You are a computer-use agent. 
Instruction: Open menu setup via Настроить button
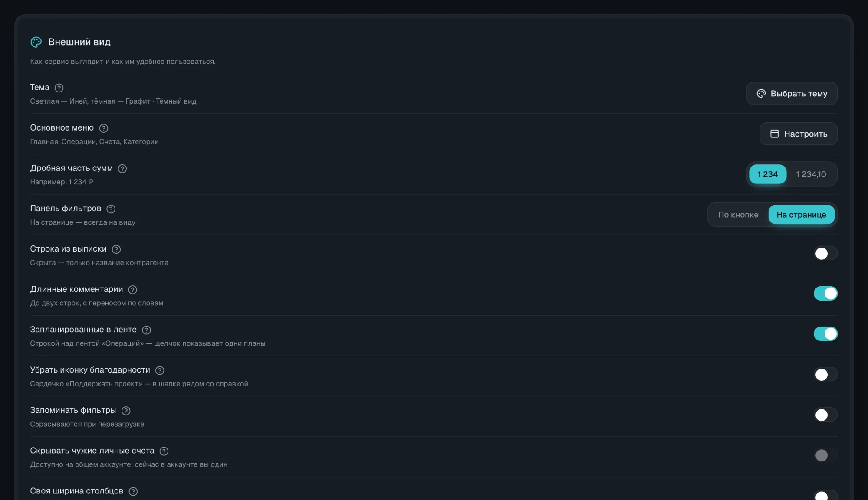(798, 134)
